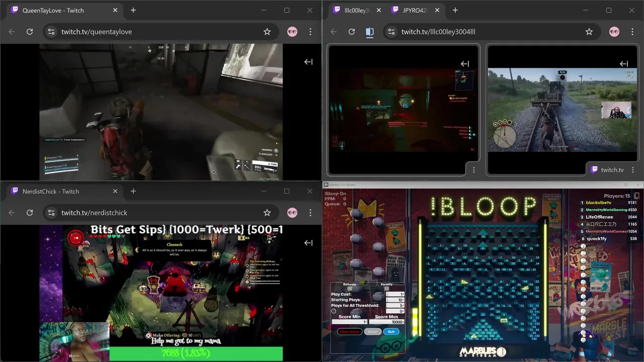Click the red Close Game button

pyautogui.click(x=350, y=331)
